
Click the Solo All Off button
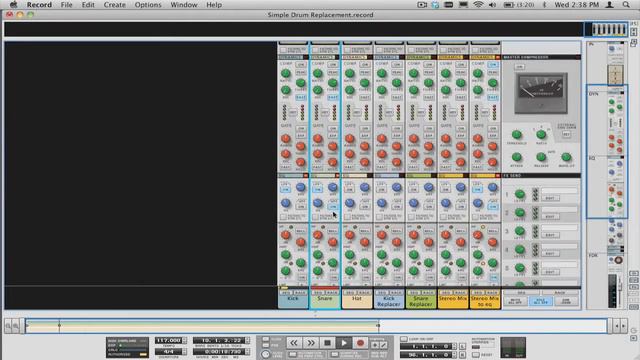(x=541, y=301)
